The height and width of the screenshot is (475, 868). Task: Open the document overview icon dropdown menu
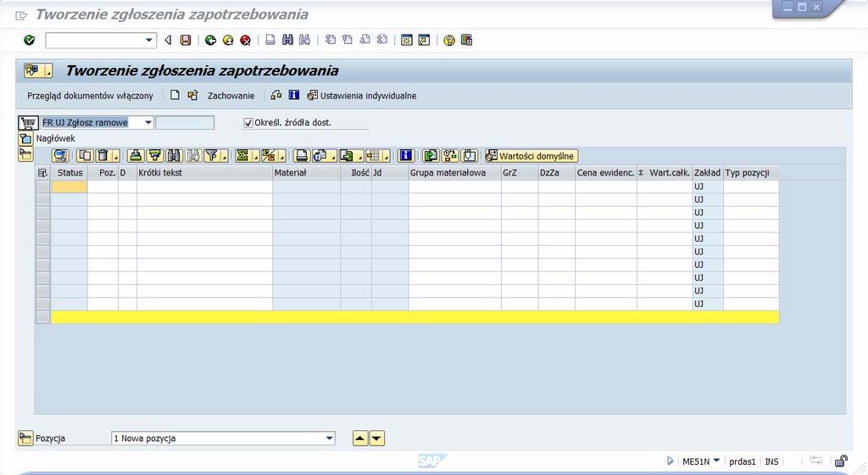pos(48,71)
